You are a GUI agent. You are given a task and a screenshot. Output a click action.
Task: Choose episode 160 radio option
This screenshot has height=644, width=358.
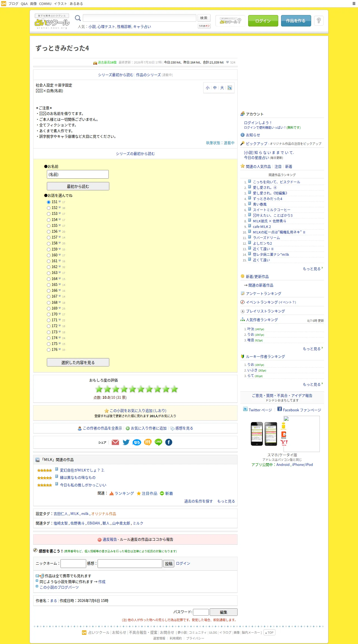[x=49, y=255]
